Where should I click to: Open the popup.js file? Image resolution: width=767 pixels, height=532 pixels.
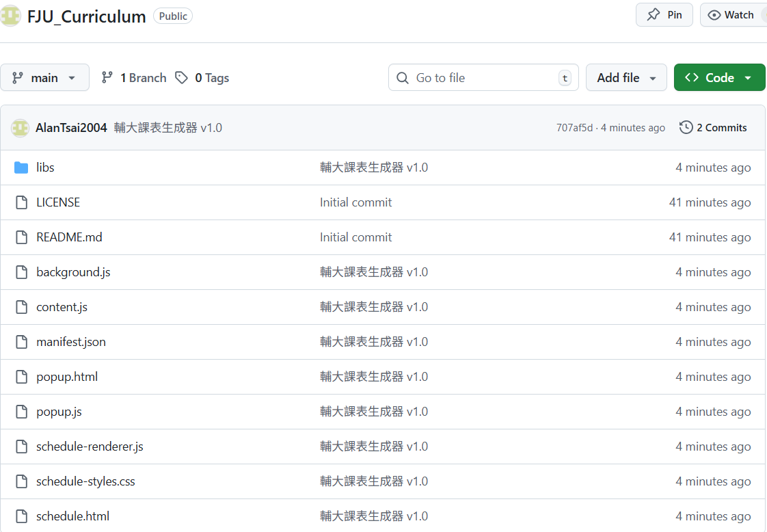59,412
